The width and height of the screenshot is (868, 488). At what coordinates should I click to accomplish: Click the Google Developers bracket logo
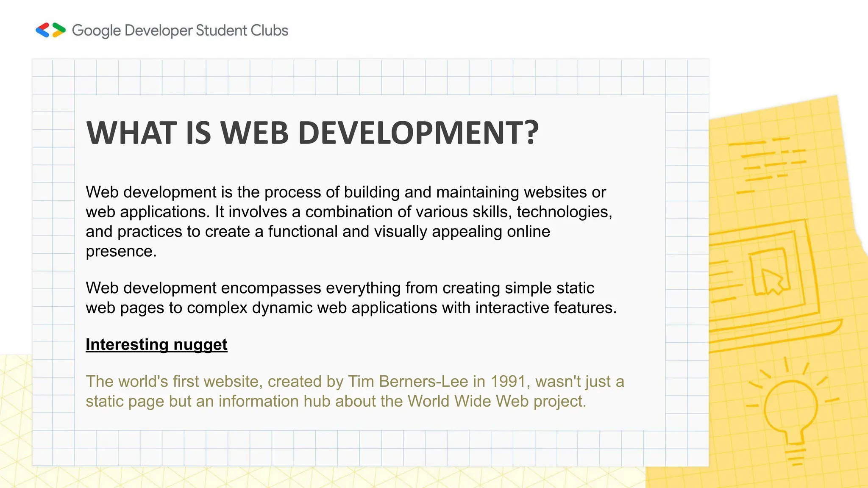(x=50, y=30)
